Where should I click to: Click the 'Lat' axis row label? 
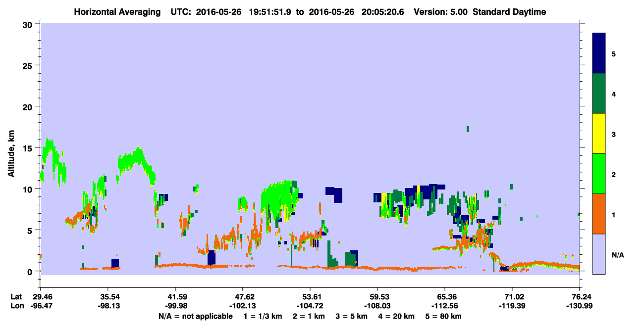tap(16, 297)
